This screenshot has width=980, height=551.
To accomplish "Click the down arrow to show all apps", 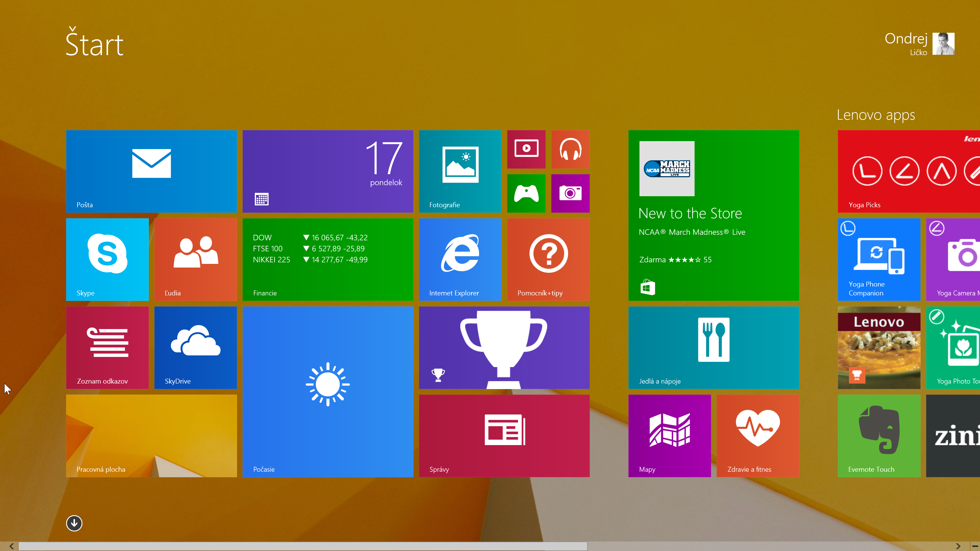I will (74, 523).
